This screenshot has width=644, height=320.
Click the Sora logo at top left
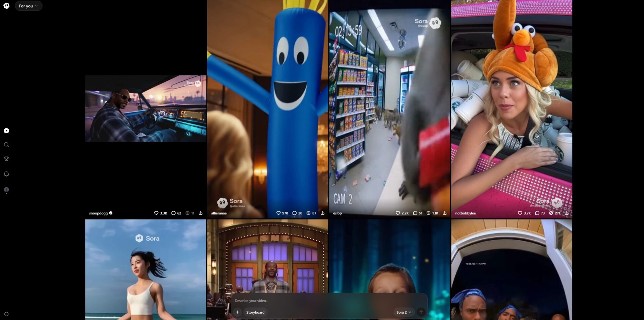[6, 6]
